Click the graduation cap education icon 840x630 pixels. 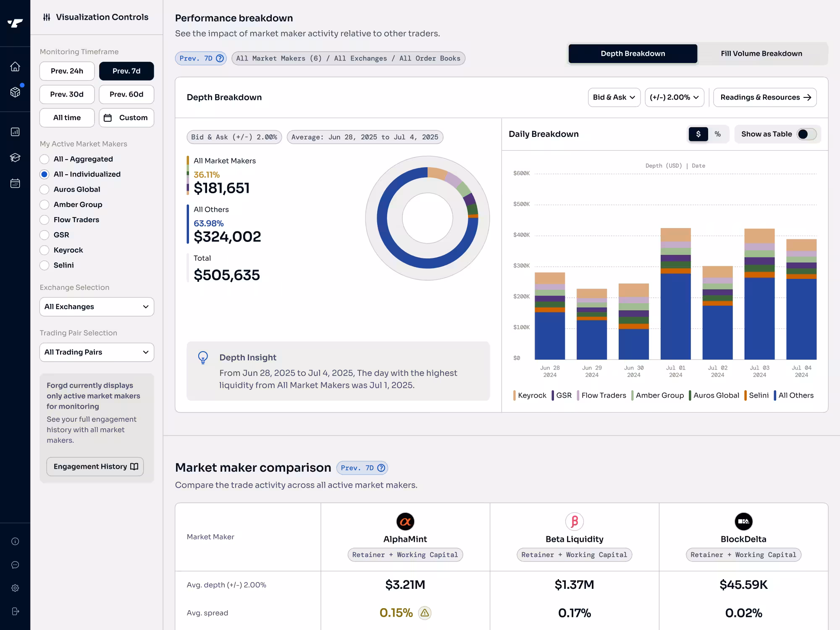[x=15, y=157]
